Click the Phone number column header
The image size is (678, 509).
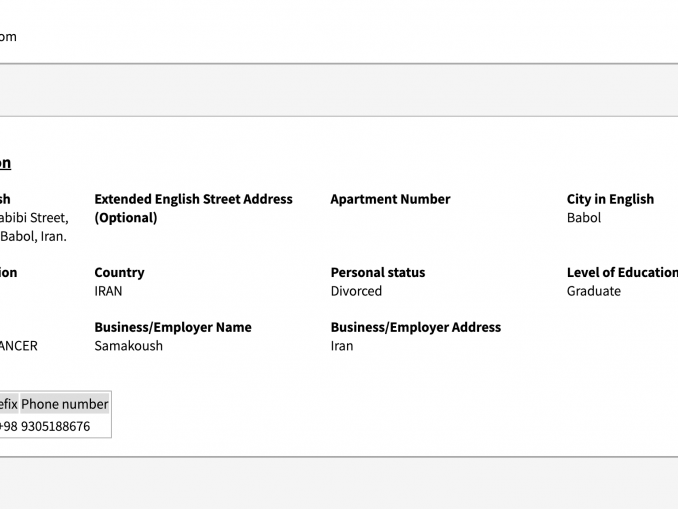(65, 404)
